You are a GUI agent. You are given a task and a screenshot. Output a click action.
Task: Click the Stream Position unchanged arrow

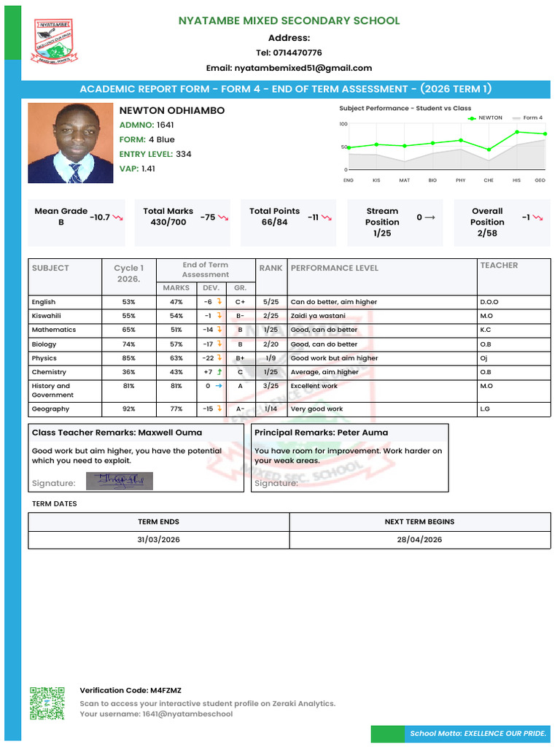[430, 217]
